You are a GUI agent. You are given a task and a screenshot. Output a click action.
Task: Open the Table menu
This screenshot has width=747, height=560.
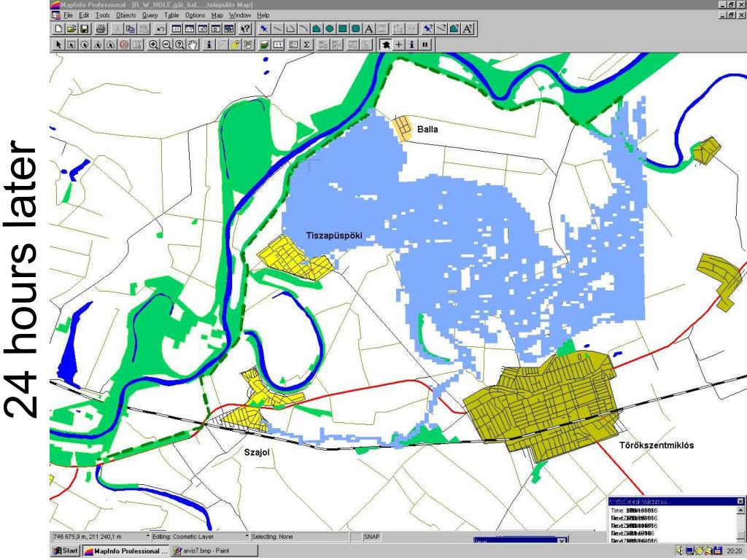tap(171, 15)
